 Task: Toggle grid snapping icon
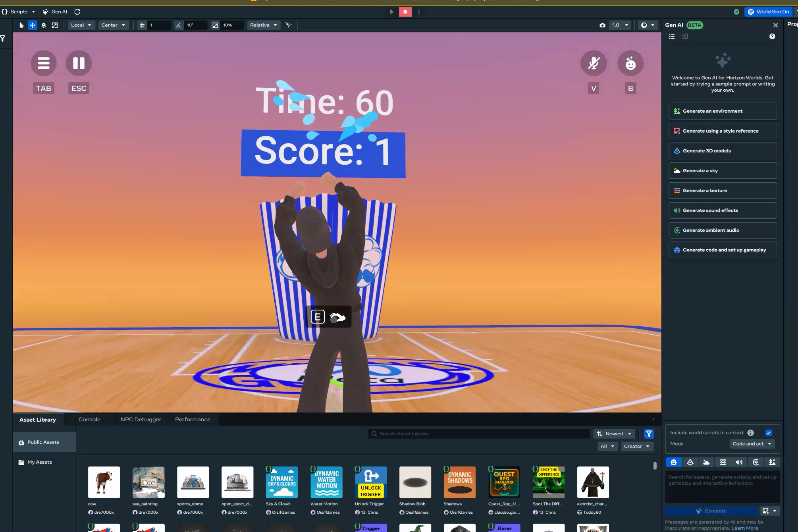[142, 25]
